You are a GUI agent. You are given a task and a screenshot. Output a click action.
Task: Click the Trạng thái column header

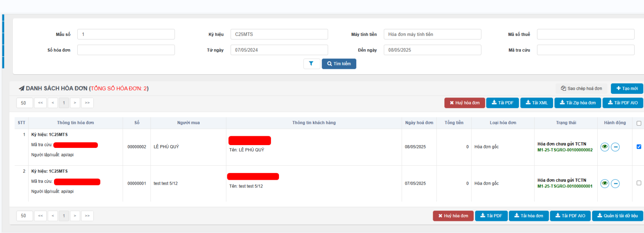pos(566,123)
